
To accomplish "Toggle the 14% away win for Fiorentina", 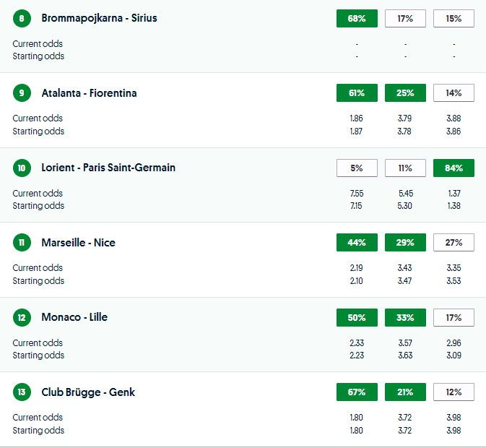I will 454,93.
